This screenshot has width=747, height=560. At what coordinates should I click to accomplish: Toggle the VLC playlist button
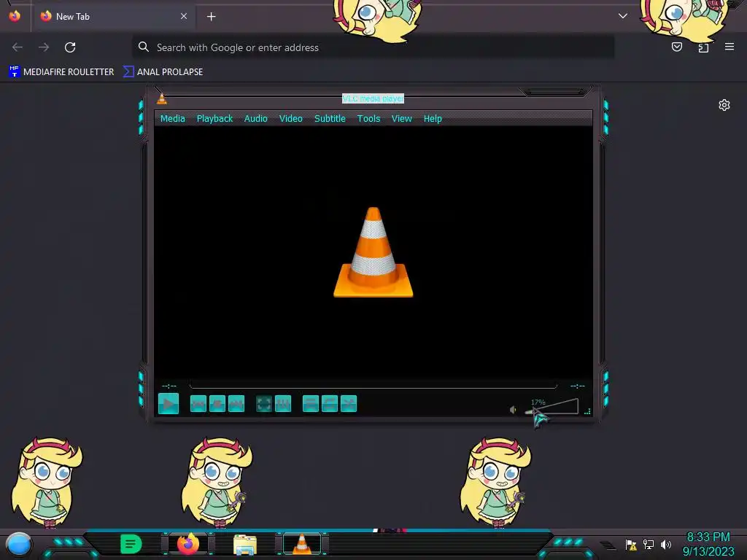[311, 404]
